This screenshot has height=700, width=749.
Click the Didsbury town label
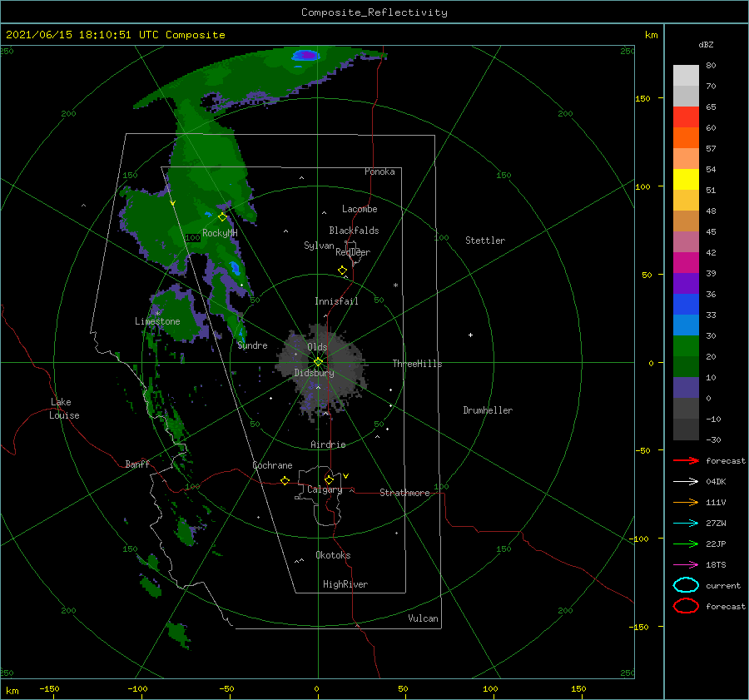[x=314, y=373]
